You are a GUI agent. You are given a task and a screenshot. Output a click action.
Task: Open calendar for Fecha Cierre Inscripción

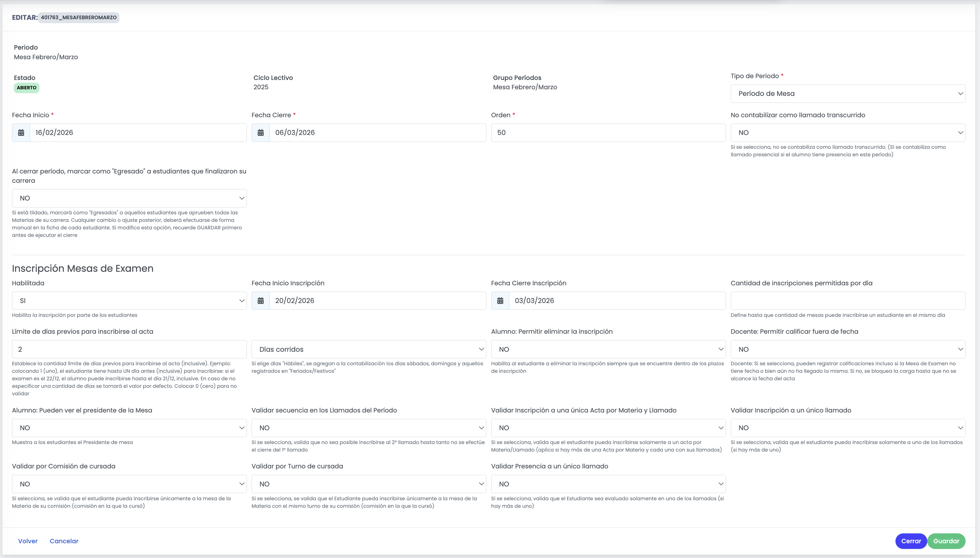(500, 301)
